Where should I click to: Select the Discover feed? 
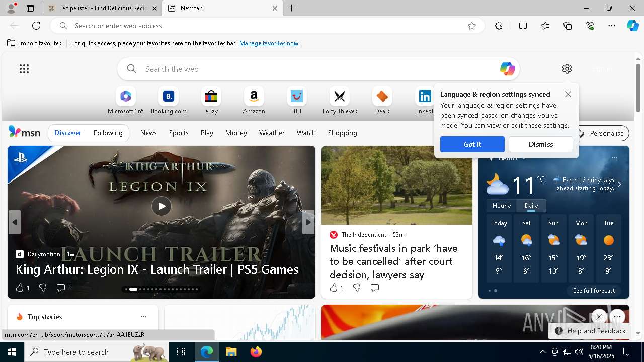(68, 133)
